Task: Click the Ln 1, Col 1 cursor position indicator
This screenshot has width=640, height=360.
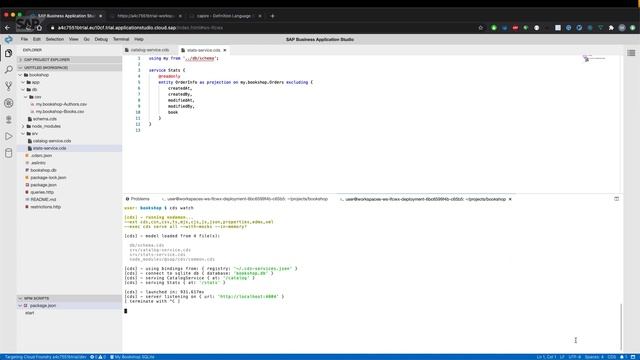Action: [x=546, y=357]
